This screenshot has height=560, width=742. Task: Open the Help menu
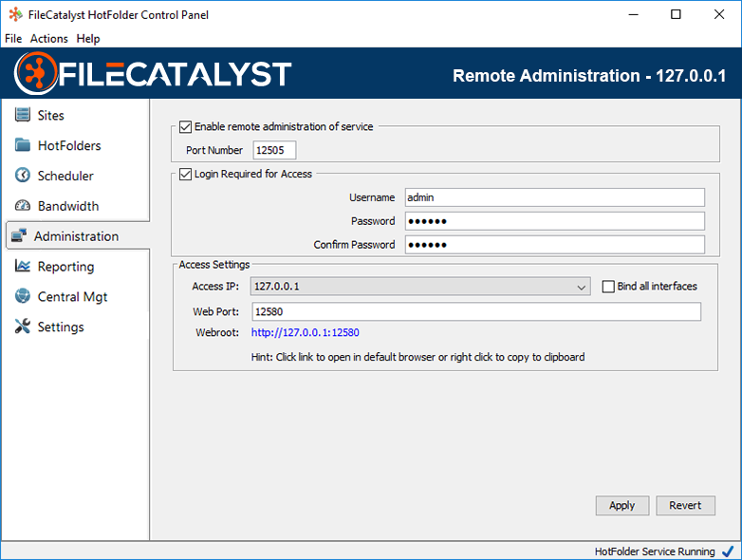[88, 39]
